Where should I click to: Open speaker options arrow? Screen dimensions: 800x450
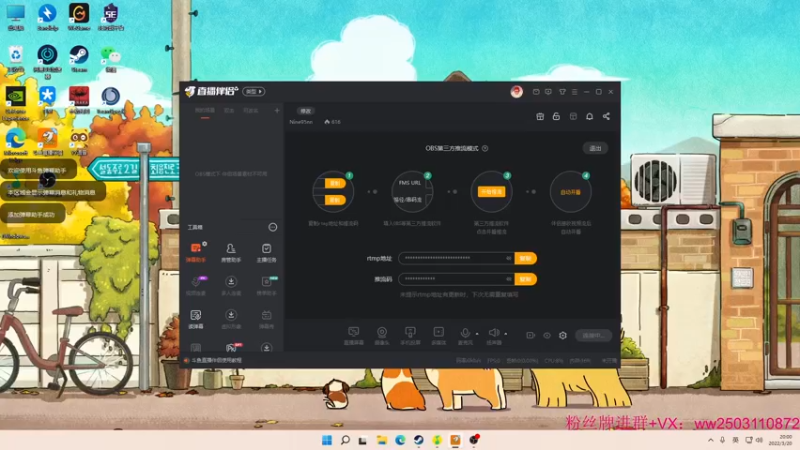[x=506, y=334]
